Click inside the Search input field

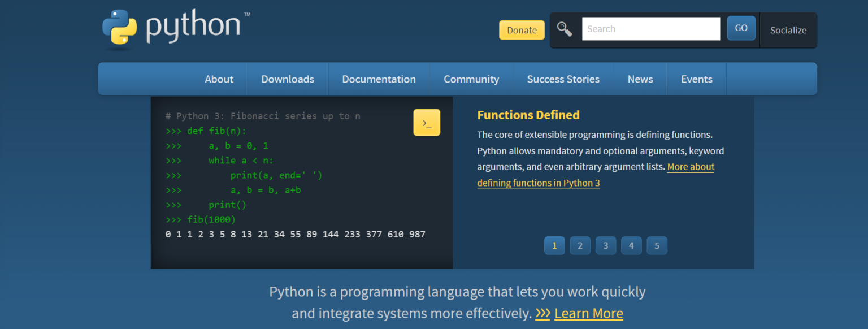(x=650, y=29)
